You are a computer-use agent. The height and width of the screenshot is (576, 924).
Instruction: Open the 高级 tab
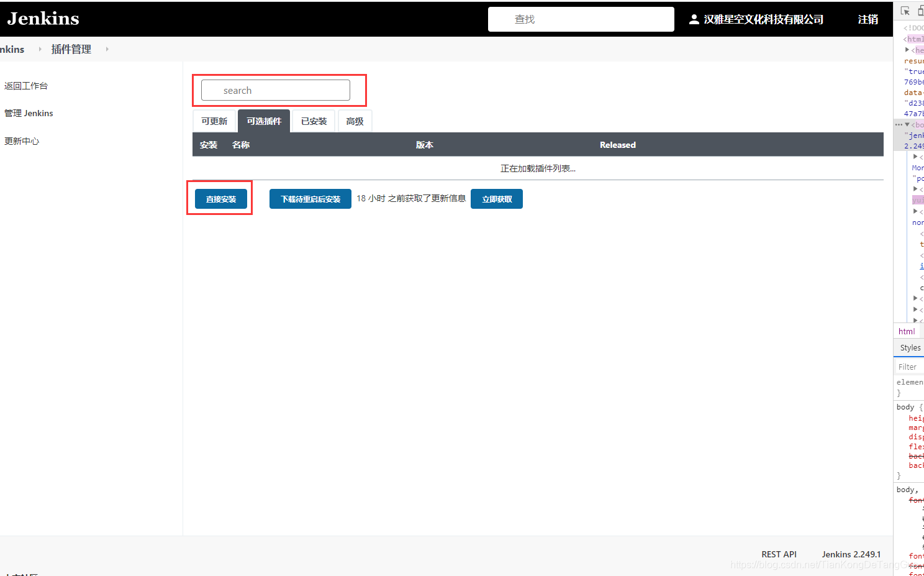click(x=355, y=121)
